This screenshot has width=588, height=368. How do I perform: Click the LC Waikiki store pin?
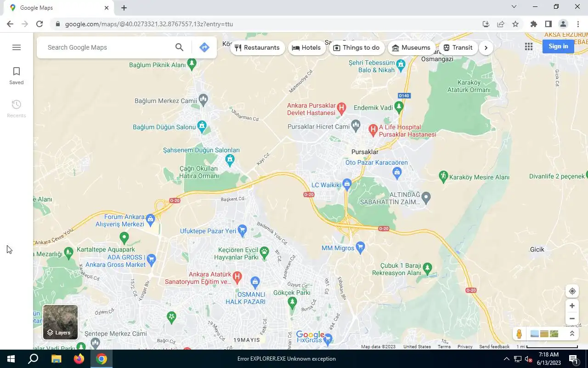click(x=347, y=185)
